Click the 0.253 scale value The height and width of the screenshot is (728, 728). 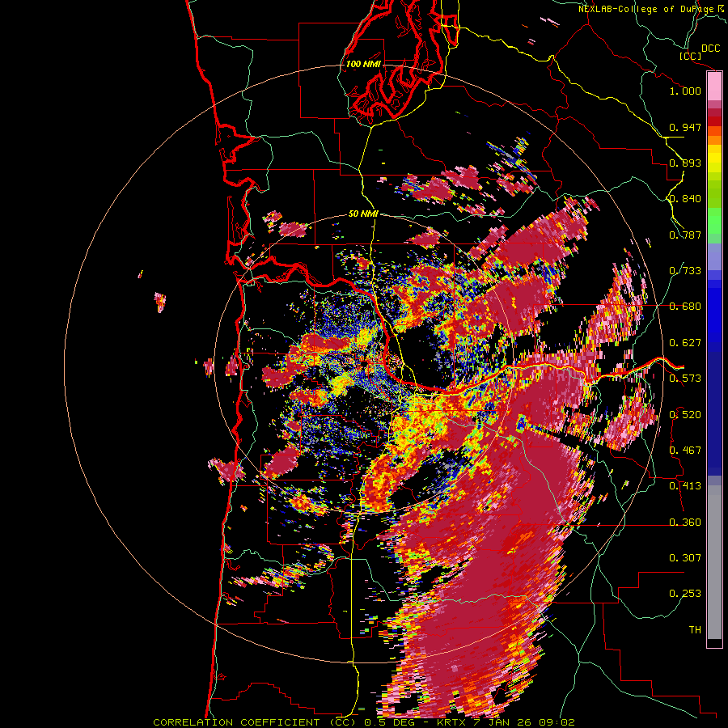click(685, 594)
